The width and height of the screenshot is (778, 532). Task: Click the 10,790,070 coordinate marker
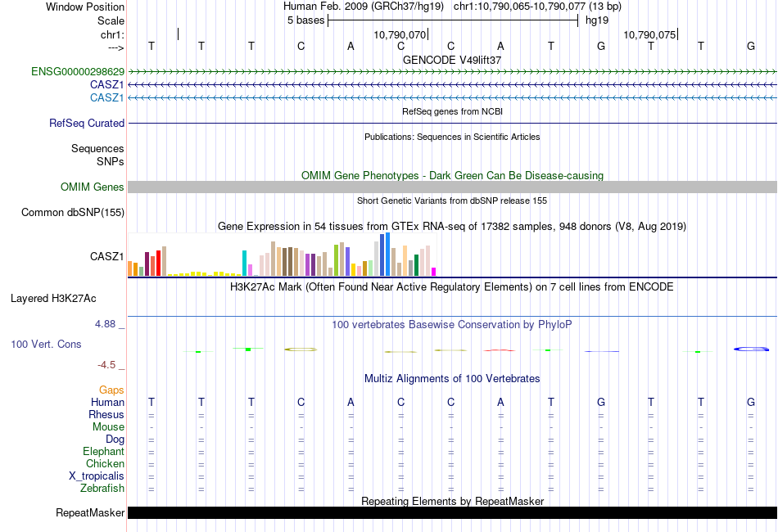coord(400,34)
